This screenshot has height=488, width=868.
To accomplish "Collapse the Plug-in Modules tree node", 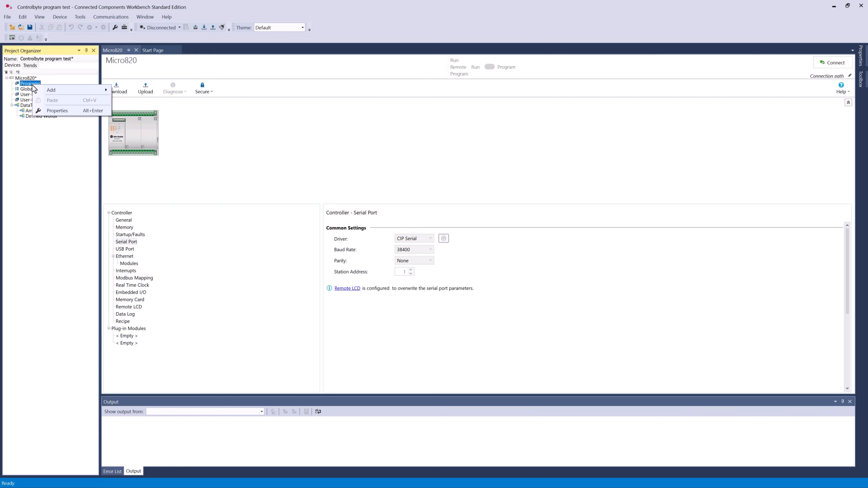I will pos(109,328).
